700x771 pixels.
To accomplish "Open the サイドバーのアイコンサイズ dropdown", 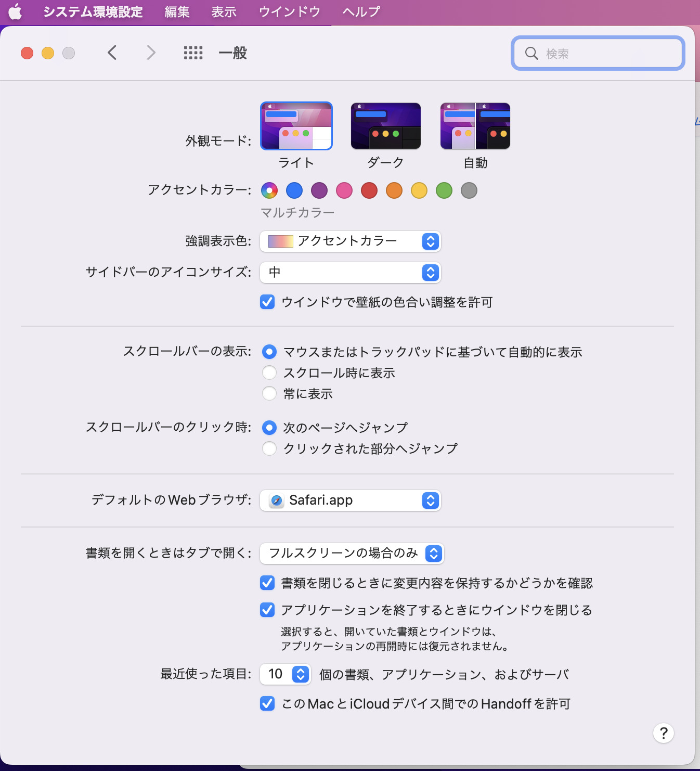I will 351,273.
